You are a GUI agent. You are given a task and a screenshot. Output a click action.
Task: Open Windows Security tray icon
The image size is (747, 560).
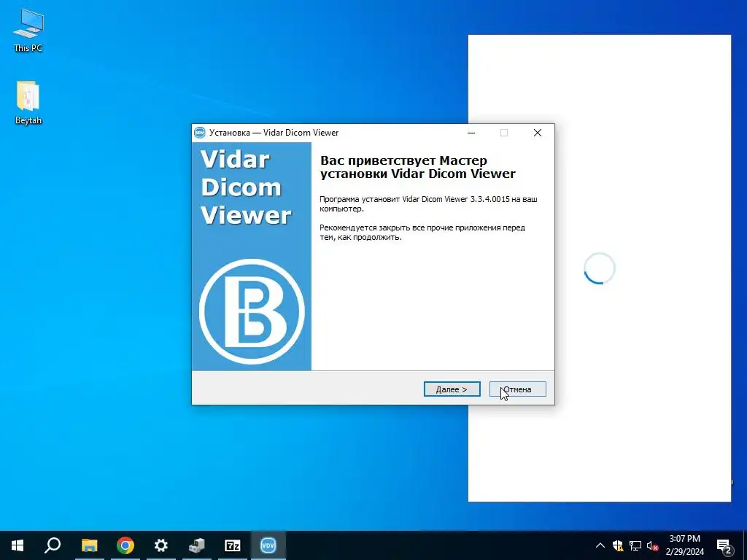pyautogui.click(x=618, y=545)
